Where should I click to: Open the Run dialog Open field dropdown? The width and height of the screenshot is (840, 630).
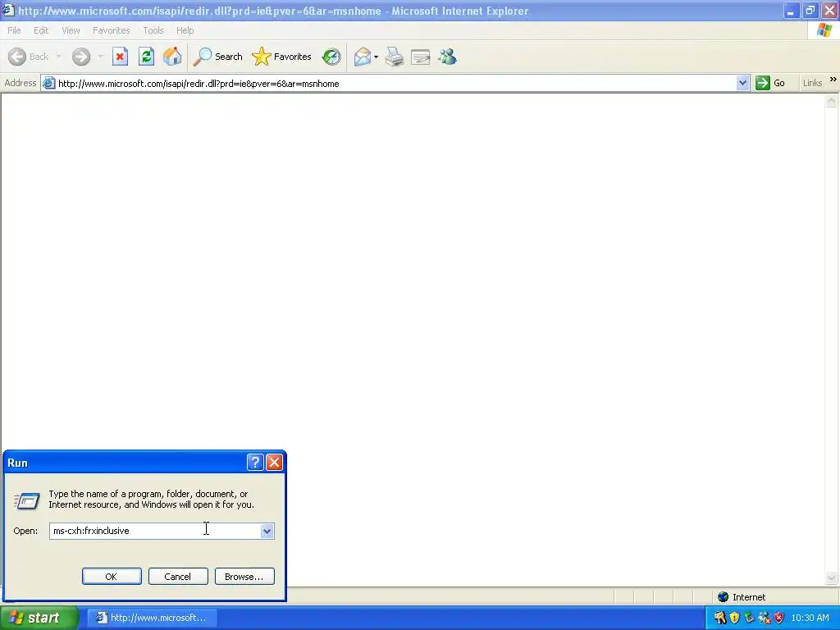point(267,531)
